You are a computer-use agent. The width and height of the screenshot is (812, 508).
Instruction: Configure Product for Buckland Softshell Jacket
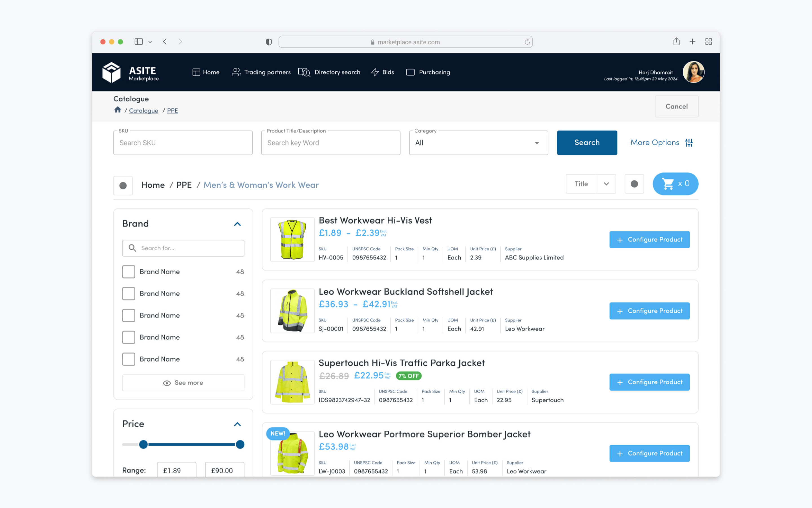click(649, 311)
